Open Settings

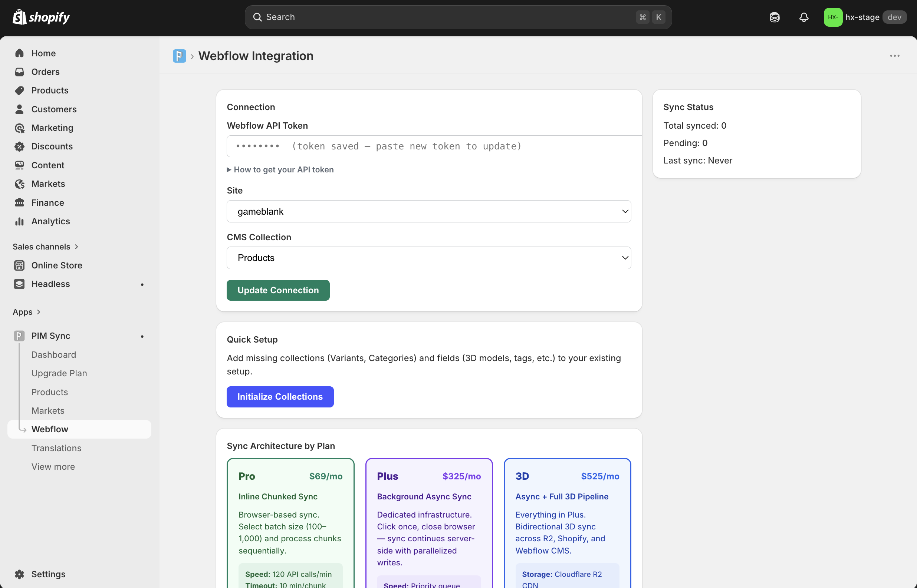(x=48, y=574)
